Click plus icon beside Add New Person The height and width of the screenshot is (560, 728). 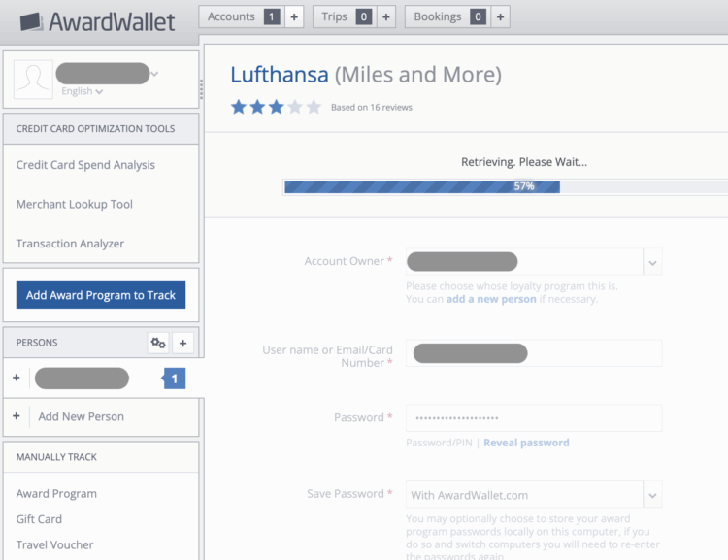tap(17, 416)
